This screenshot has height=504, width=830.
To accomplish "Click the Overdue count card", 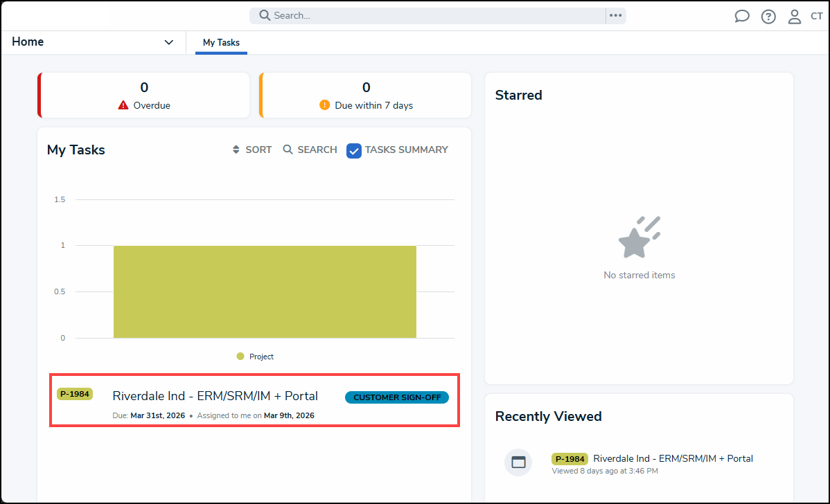I will click(x=143, y=95).
